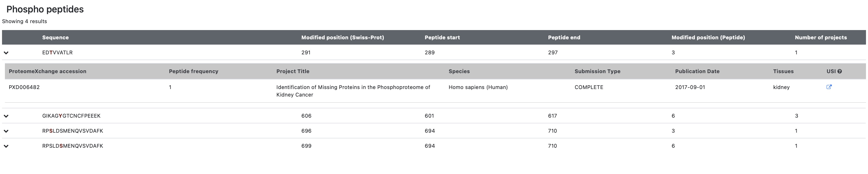This screenshot has height=174, width=868.
Task: Click the Peptide start column header
Action: (x=442, y=38)
